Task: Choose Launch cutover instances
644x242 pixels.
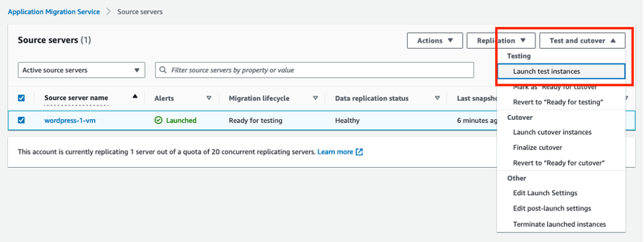Action: point(552,132)
